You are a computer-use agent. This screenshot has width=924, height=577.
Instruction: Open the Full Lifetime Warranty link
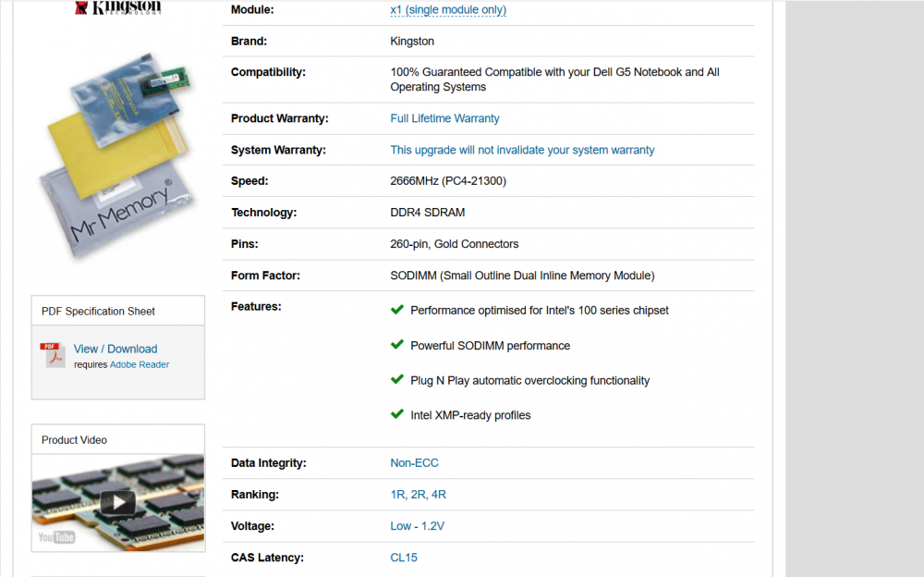tap(444, 118)
